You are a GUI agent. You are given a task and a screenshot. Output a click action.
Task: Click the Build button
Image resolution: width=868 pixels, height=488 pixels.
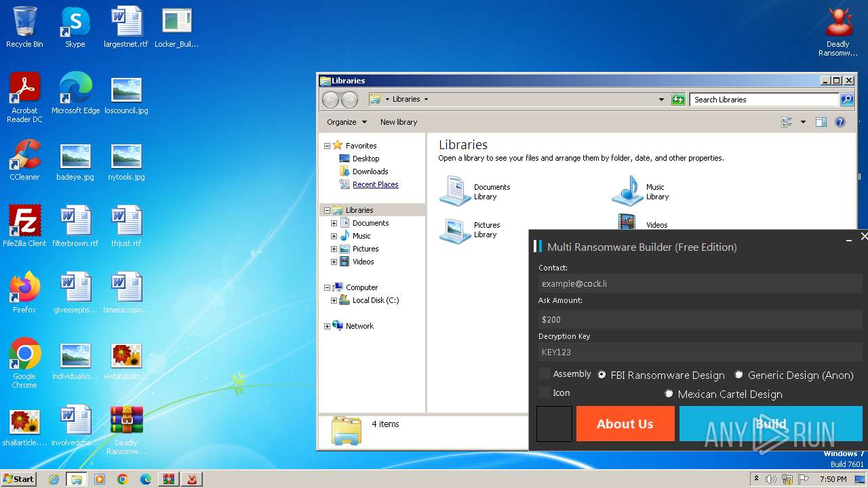tap(770, 424)
